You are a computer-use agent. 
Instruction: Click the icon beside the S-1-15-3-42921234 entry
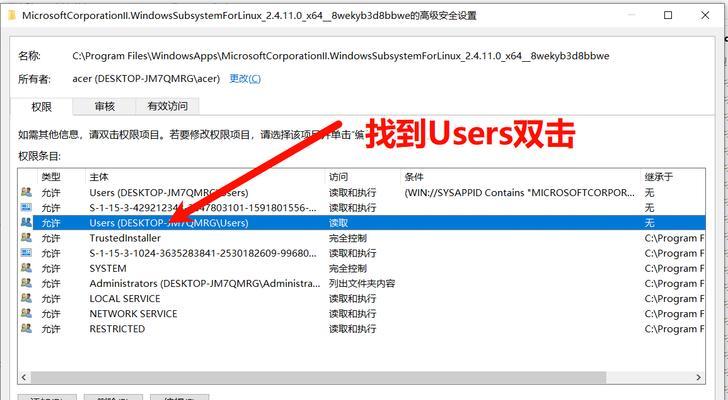[x=26, y=207]
